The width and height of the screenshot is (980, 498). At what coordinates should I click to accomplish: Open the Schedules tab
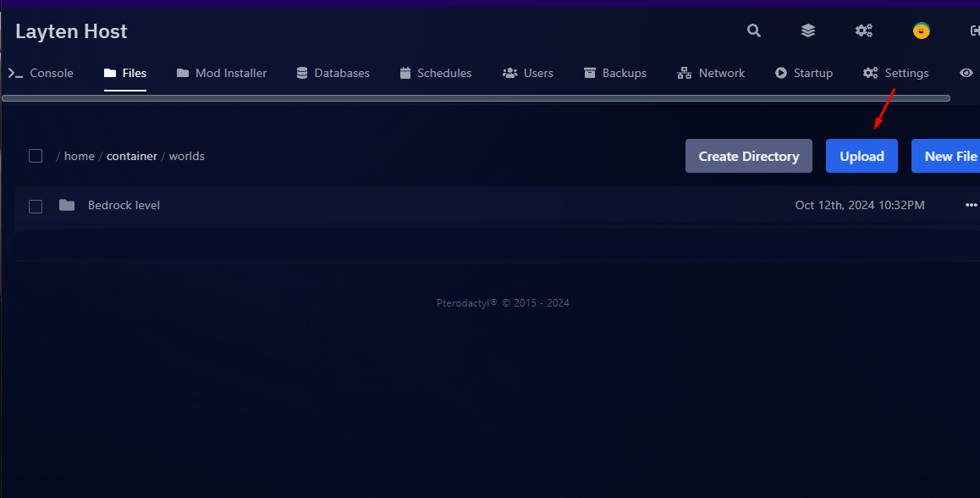coord(436,74)
